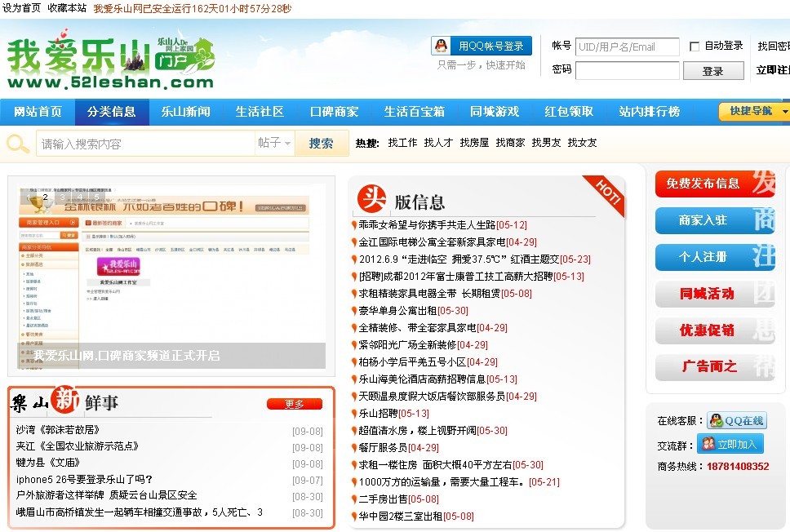Click the red 更多 button

[295, 404]
